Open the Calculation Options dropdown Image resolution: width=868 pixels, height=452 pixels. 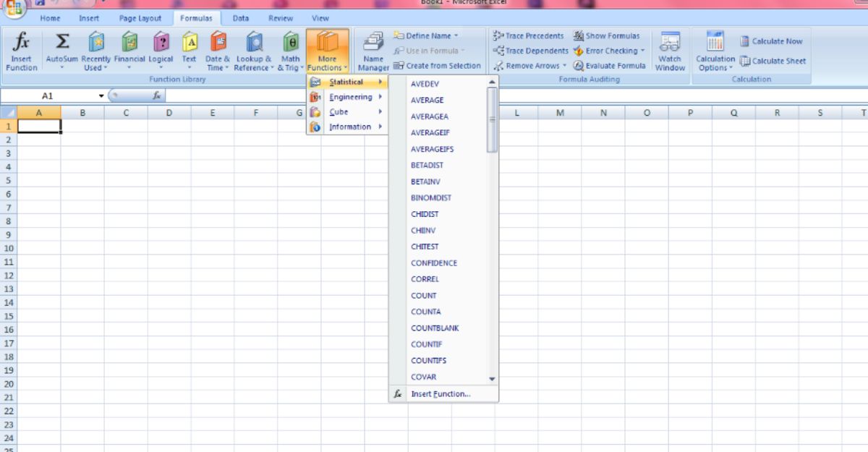click(715, 51)
